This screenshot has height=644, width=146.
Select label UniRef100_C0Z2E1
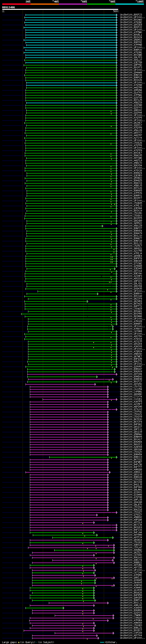coord(131,399)
